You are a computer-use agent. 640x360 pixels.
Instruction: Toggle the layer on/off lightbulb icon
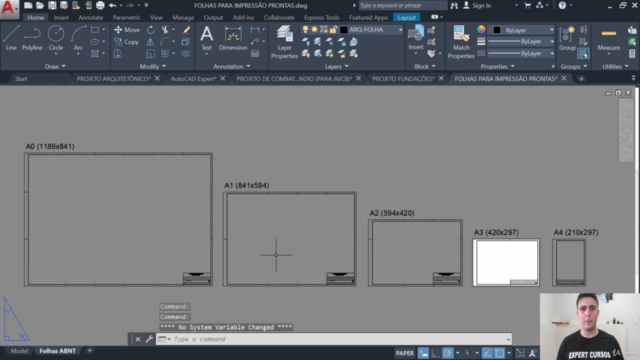point(305,29)
